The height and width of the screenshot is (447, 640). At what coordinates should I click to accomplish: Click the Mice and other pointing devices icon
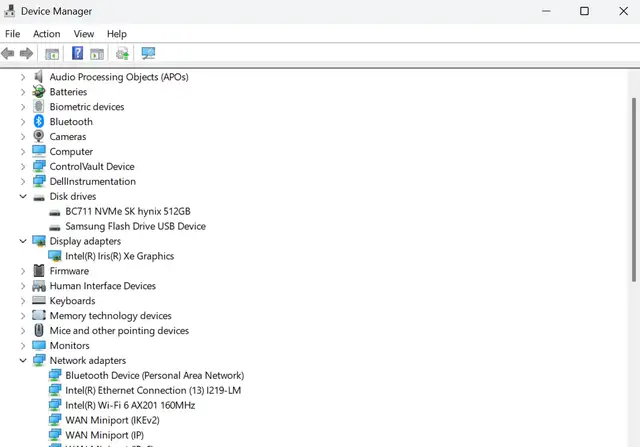tap(39, 330)
